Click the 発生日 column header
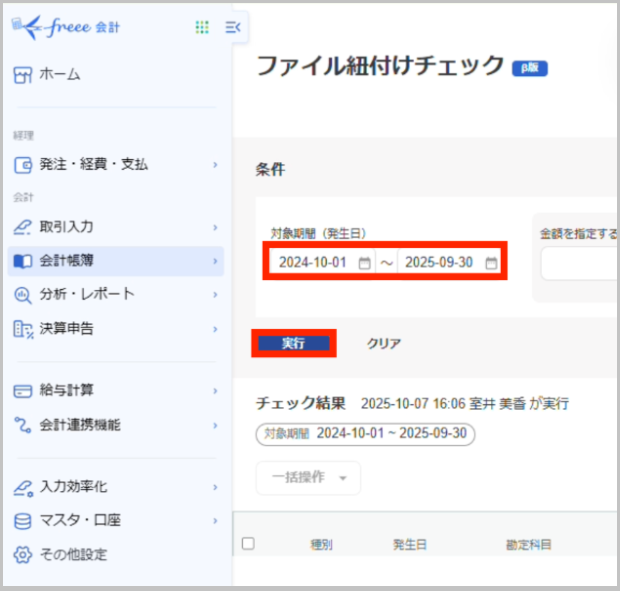This screenshot has width=620, height=591. pyautogui.click(x=410, y=545)
